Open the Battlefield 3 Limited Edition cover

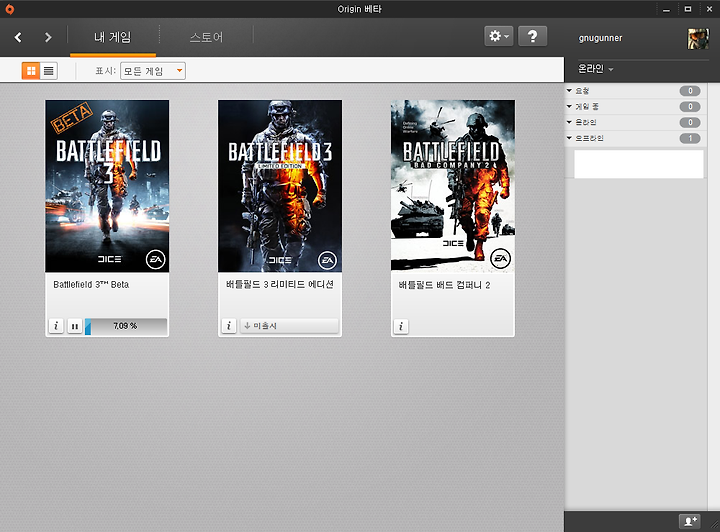[x=280, y=186]
